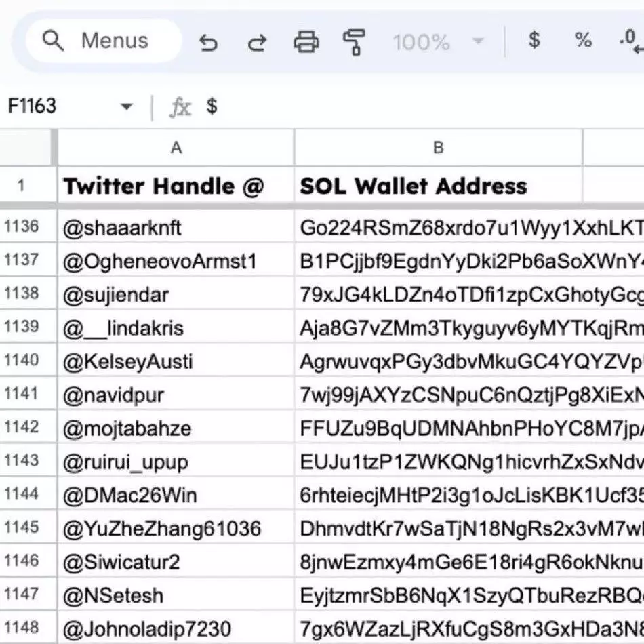
Task: Select column A via its header
Action: coord(176,147)
